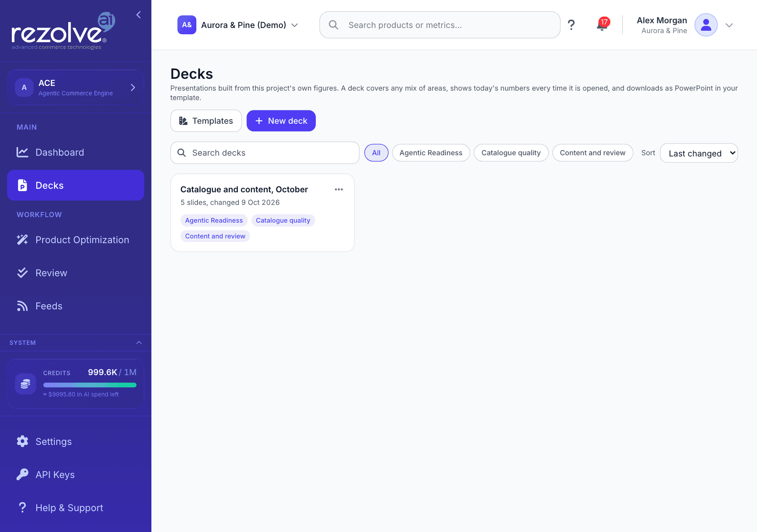Screen dimensions: 757x532
Task: Open the Last changed sort dropdown
Action: (699, 153)
